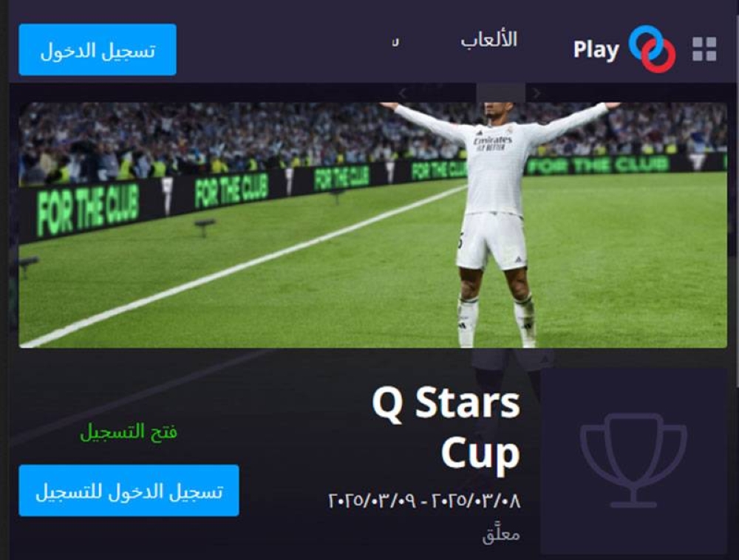Open the football stadium banner image
This screenshot has width=739, height=560.
(x=372, y=225)
